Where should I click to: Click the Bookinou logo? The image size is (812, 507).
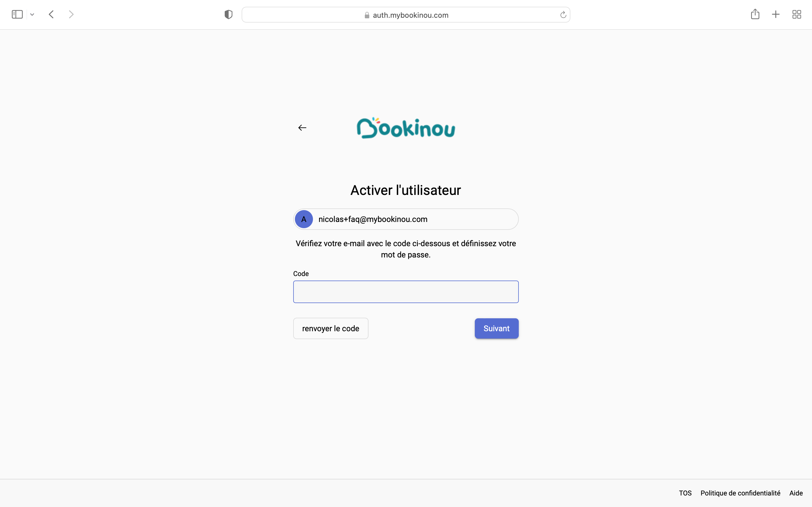pos(406,128)
